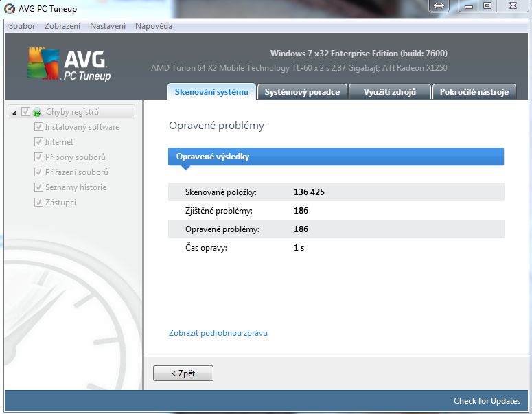
Task: Select the Instalovaný software label
Action: [x=82, y=127]
